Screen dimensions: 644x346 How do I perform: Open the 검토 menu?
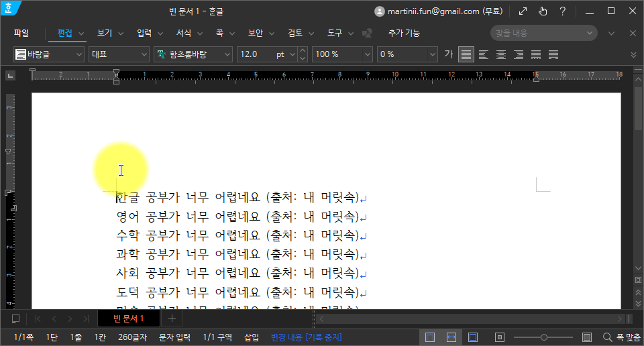(x=295, y=33)
